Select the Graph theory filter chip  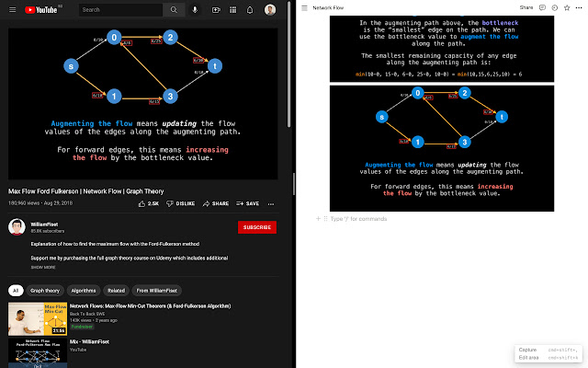pyautogui.click(x=45, y=291)
